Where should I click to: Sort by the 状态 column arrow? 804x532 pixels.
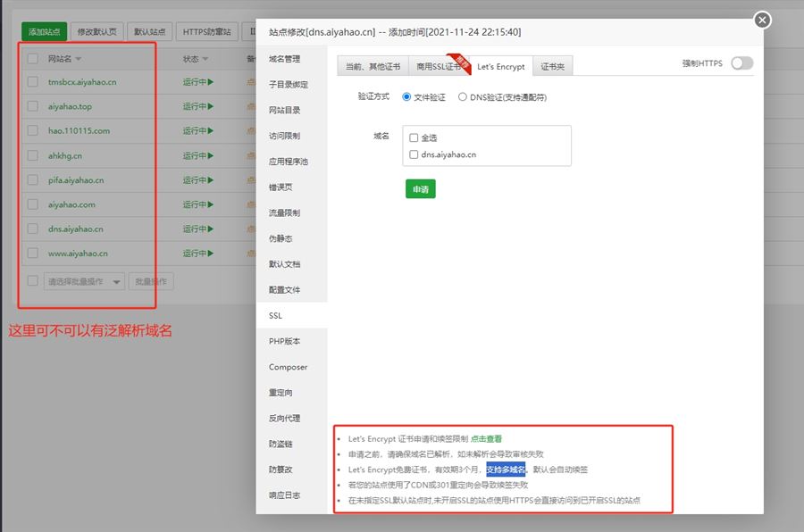(206, 60)
